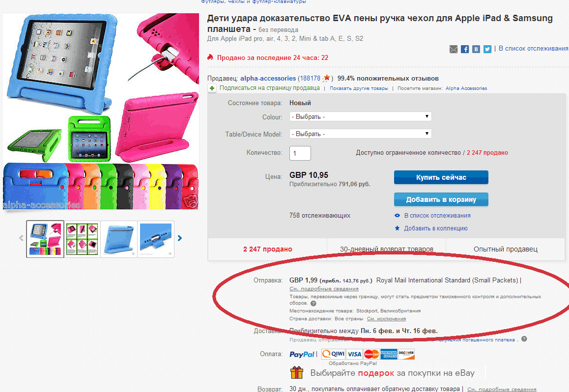Select the second thumbnail with the green borders
The image size is (569, 392).
coord(82,239)
